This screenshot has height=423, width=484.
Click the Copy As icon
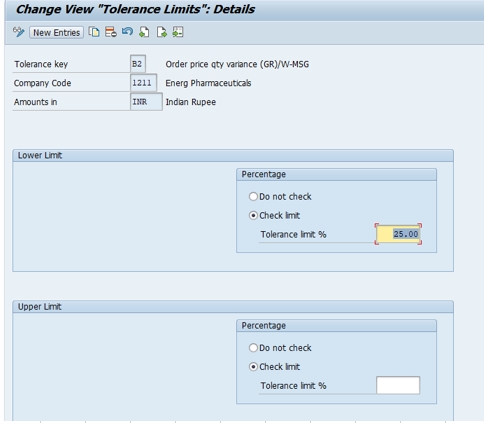(x=94, y=32)
